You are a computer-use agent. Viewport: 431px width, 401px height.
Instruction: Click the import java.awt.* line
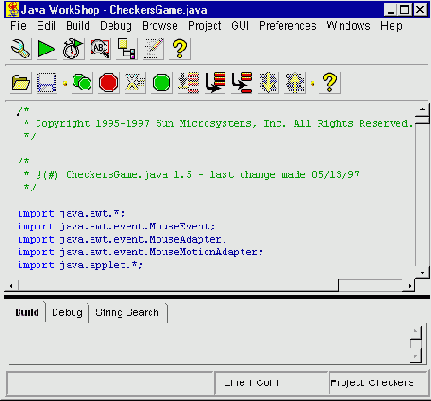tap(71, 213)
